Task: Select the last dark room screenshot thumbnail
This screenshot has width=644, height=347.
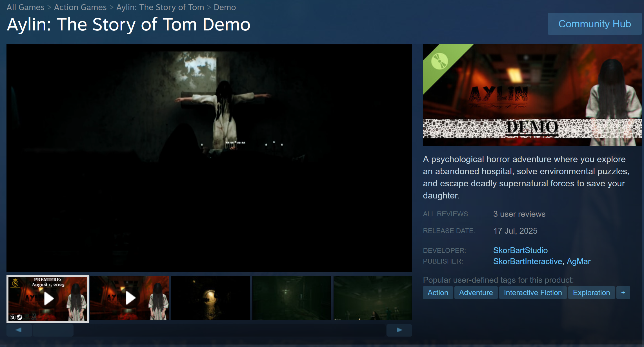Action: [373, 298]
